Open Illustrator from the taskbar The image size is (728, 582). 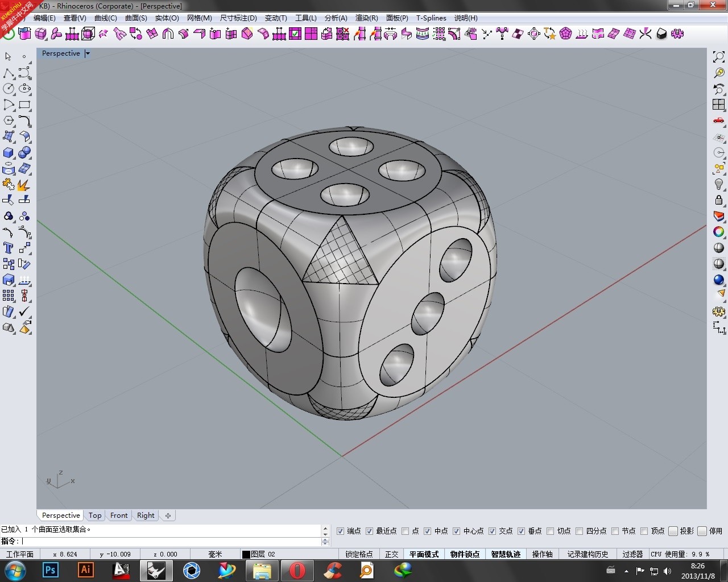point(86,570)
